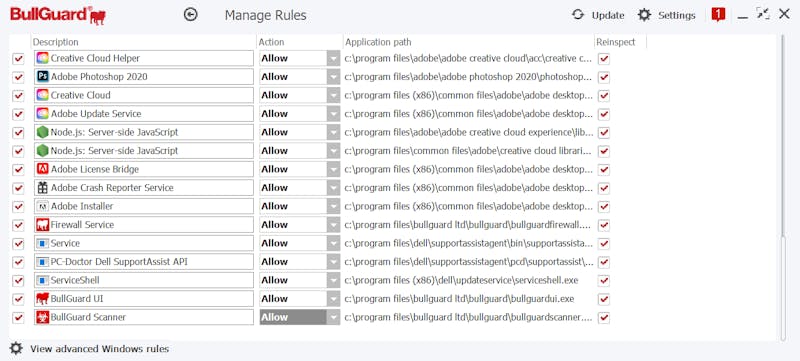Uncheck the Creative Cloud Helper rule enable checkbox
This screenshot has height=361, width=800.
pos(18,59)
